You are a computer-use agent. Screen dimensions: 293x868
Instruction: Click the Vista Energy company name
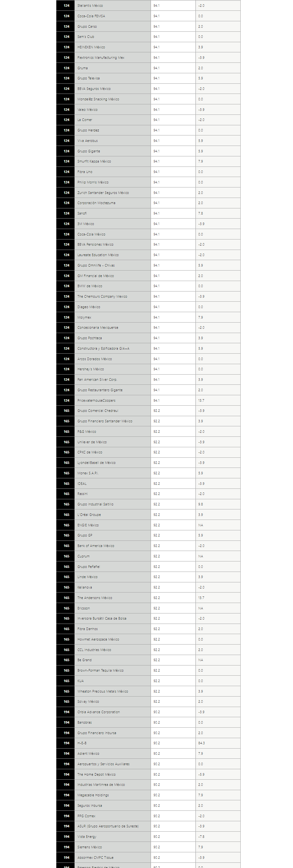pyautogui.click(x=86, y=837)
